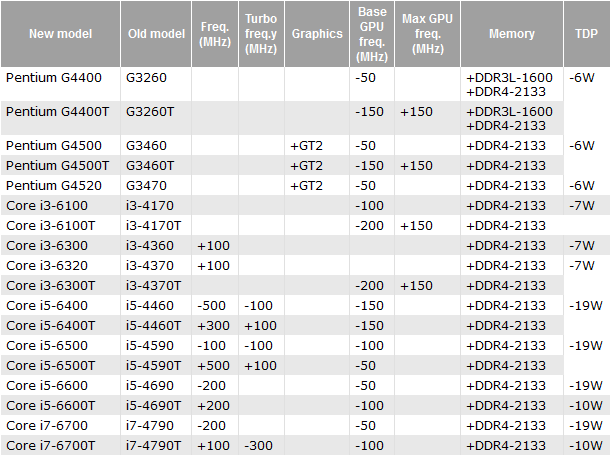Click '+500' frequency in Core i5-6500T row
The height and width of the screenshot is (456, 611).
[215, 365]
